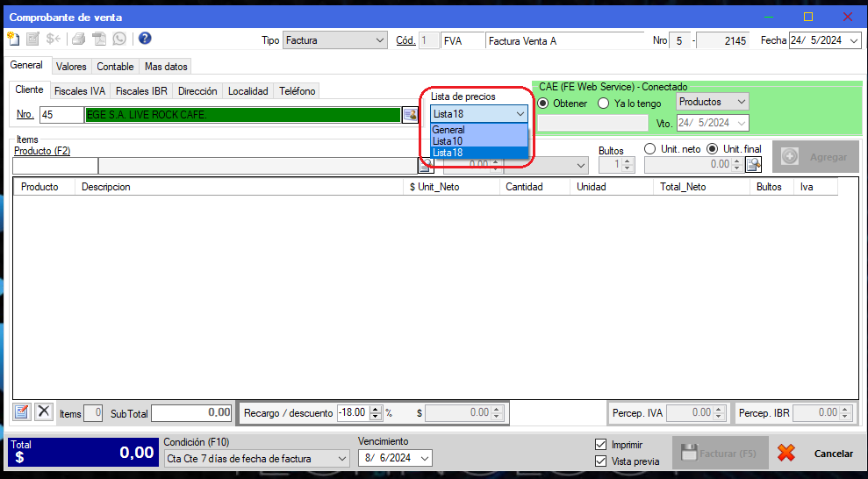
Task: Select the 'Unit. neto' radio option
Action: pyautogui.click(x=650, y=148)
